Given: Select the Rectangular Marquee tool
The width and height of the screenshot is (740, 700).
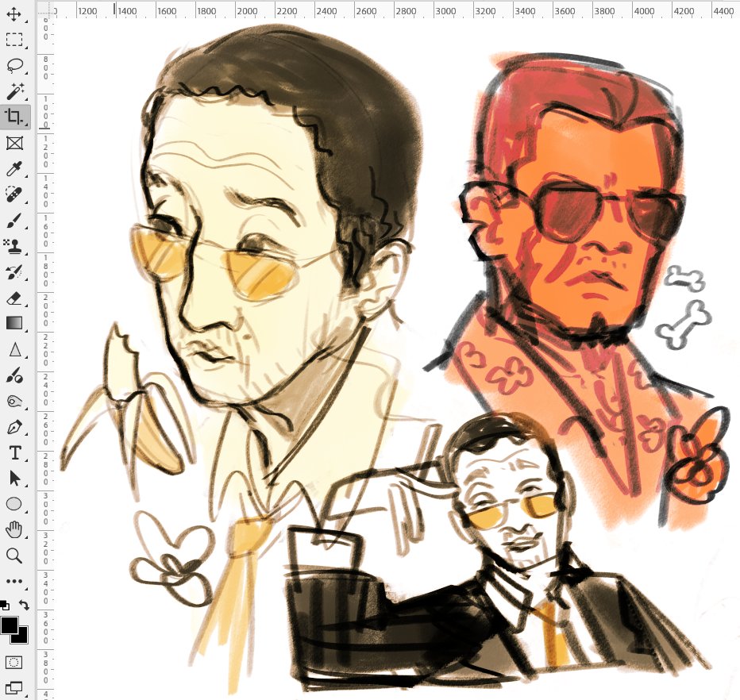Looking at the screenshot, I should (14, 40).
